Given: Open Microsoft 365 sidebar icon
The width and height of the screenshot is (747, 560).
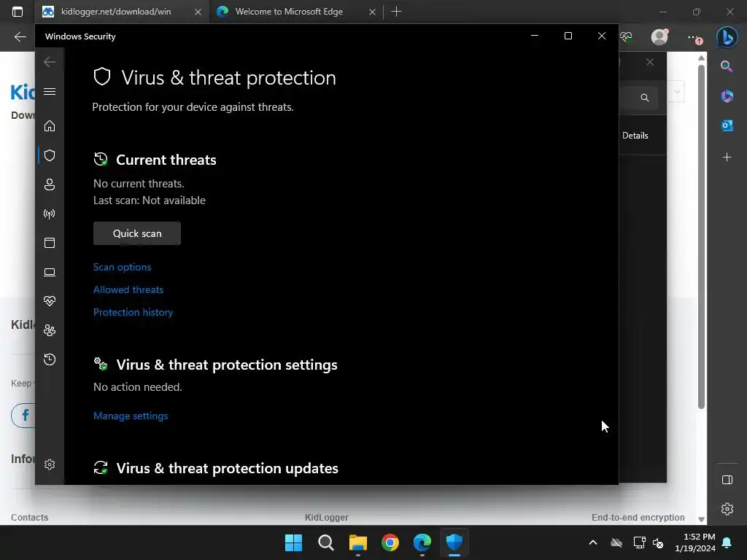Looking at the screenshot, I should coord(727,96).
